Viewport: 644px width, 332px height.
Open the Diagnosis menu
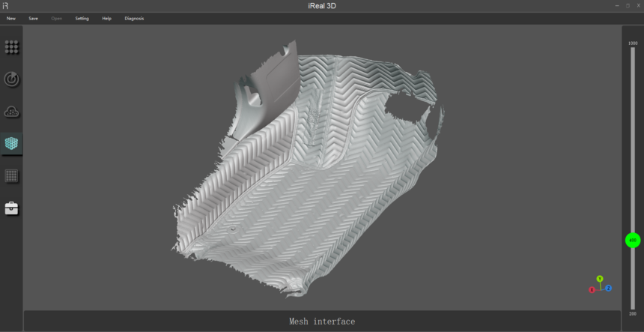(x=134, y=18)
